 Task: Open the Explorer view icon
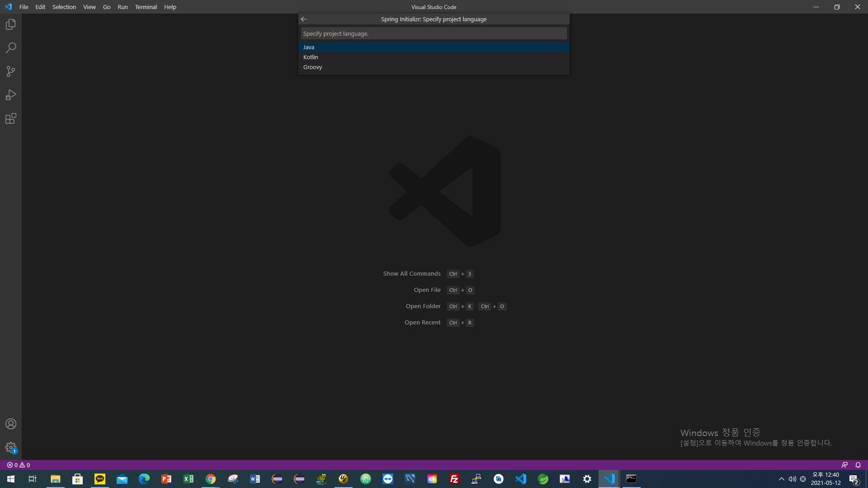coord(11,24)
